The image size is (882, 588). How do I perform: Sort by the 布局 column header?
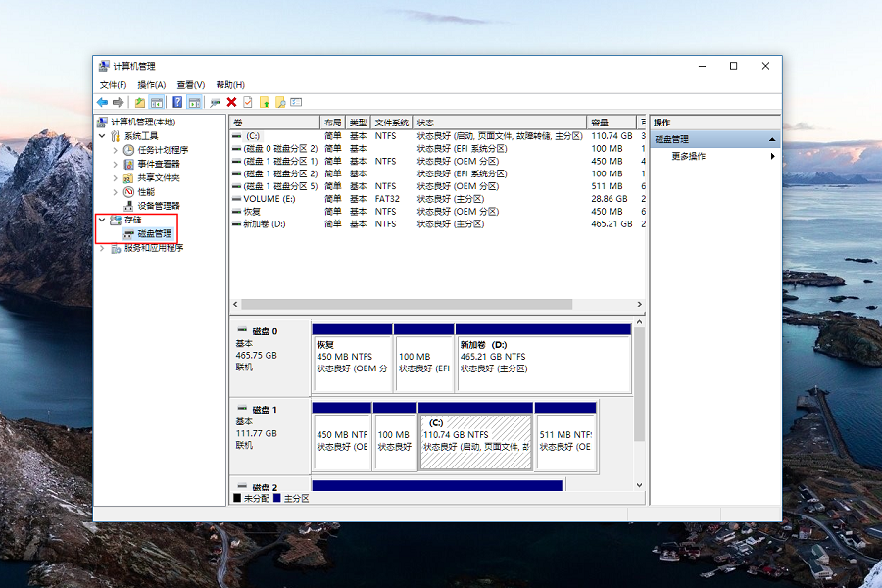click(333, 122)
